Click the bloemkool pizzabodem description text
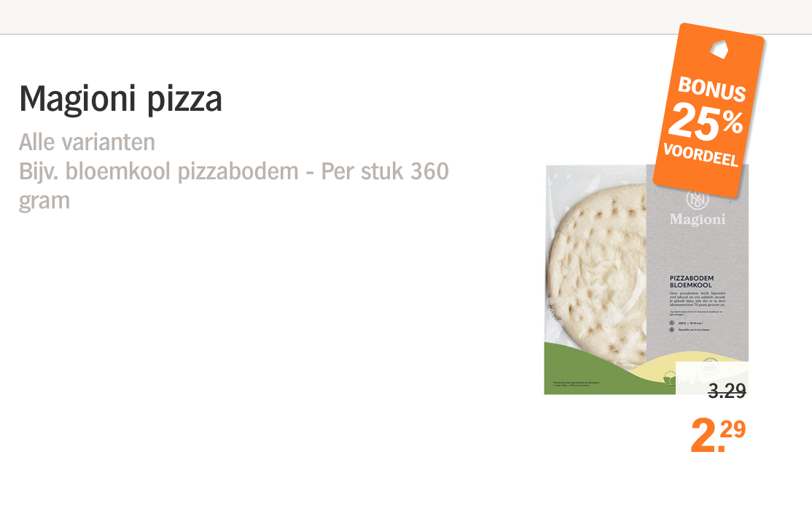812x519 pixels. point(233,185)
